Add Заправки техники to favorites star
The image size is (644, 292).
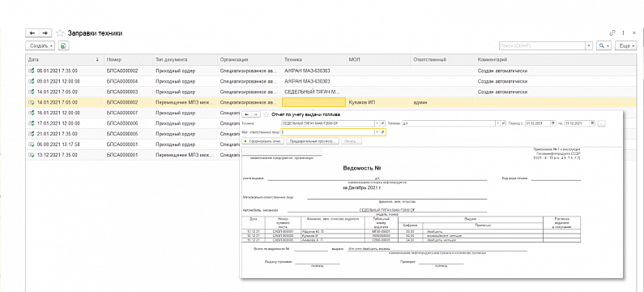tap(60, 33)
